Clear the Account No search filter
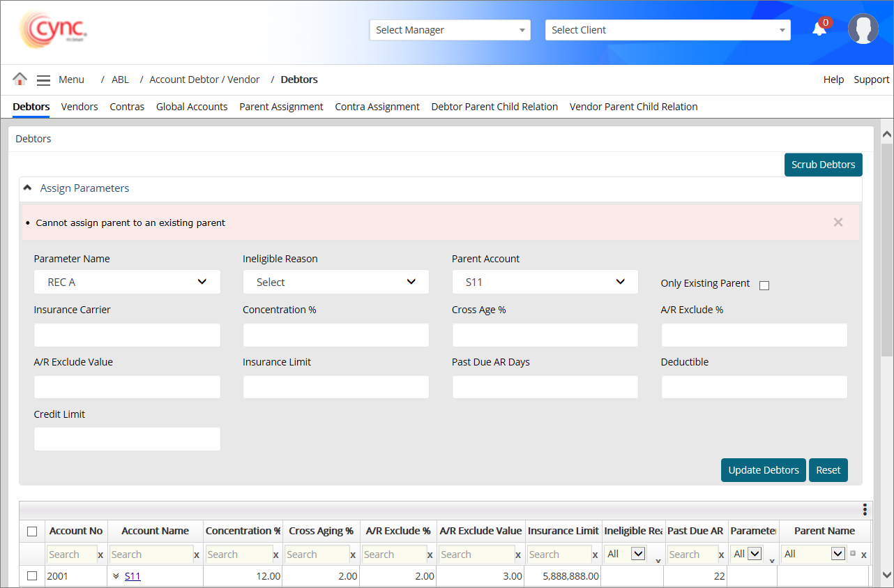Screen dimensions: 894x588 (100, 555)
